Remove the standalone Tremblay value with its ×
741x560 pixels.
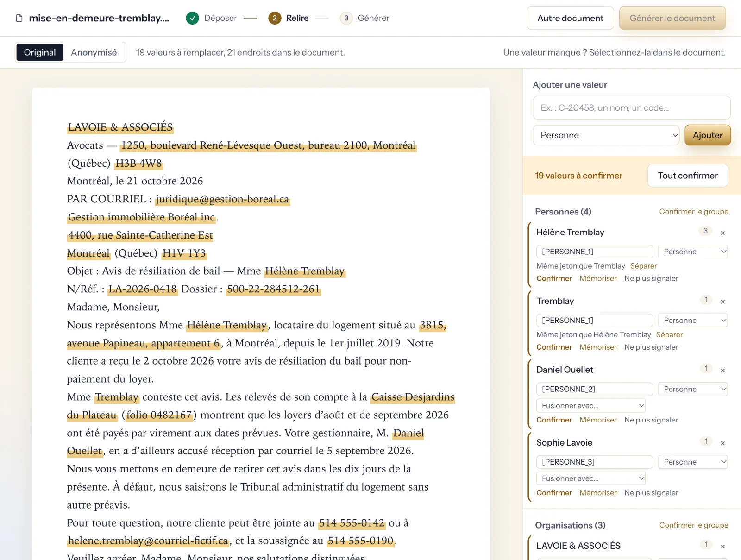(x=722, y=302)
